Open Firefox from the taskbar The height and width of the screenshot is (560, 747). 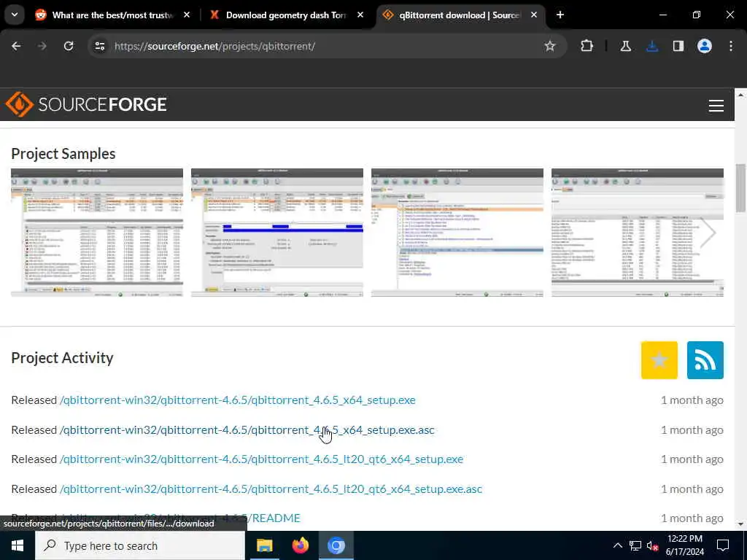pyautogui.click(x=300, y=545)
